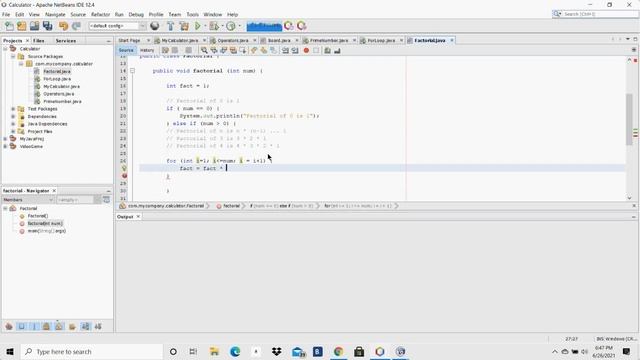Click the Profile Project icon

click(x=231, y=26)
